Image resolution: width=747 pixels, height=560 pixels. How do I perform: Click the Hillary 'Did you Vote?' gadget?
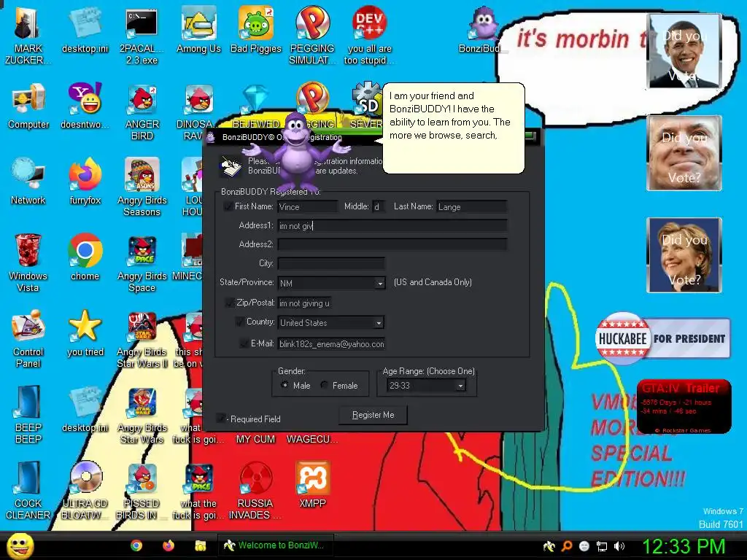[684, 254]
